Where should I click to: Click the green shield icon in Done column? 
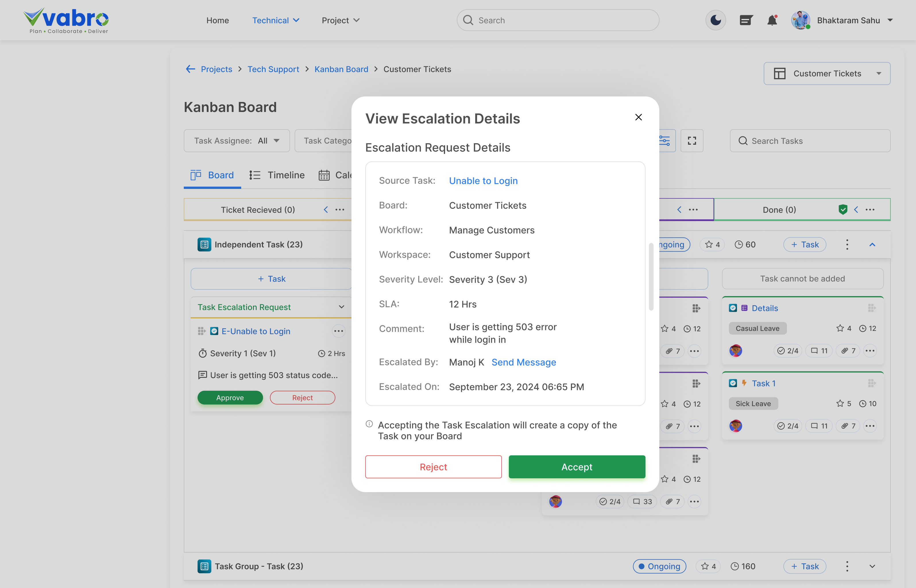[x=843, y=209]
